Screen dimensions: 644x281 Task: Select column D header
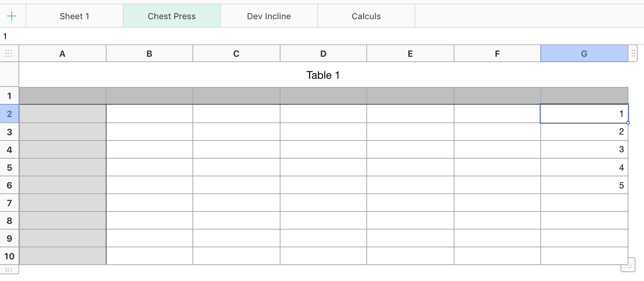(323, 54)
